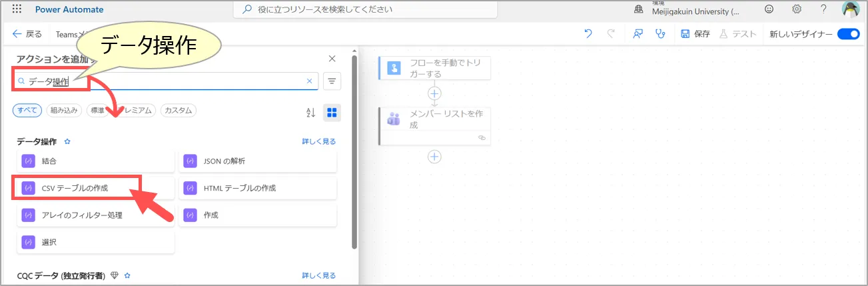This screenshot has height=286, width=868.
Task: Add step below メンバー リストを作成 node
Action: click(434, 156)
